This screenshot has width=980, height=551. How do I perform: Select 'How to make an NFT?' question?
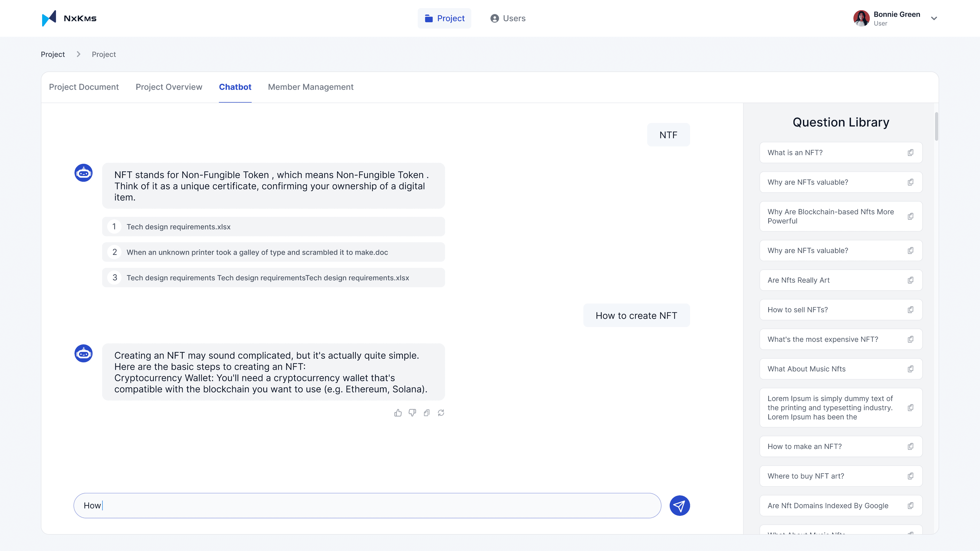point(841,446)
